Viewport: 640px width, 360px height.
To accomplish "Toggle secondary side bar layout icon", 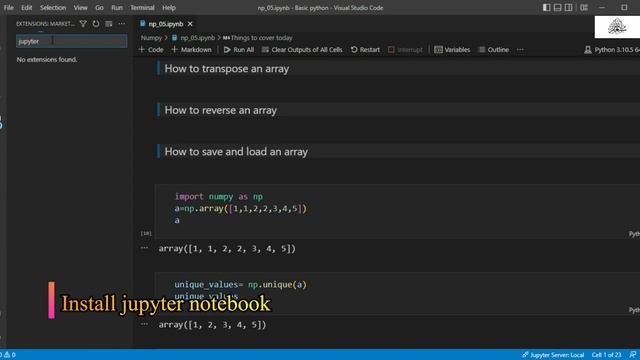I will click(569, 8).
